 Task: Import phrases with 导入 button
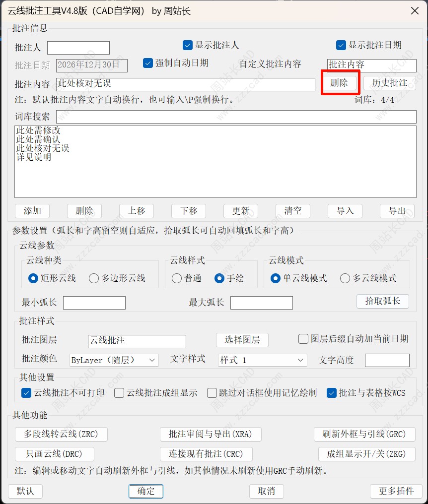(345, 211)
